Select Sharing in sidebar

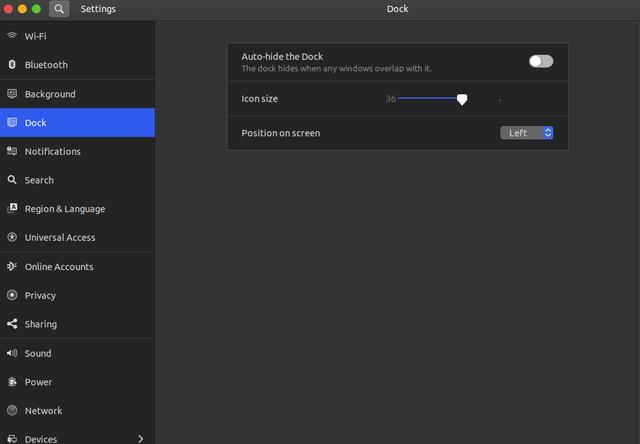pos(78,324)
